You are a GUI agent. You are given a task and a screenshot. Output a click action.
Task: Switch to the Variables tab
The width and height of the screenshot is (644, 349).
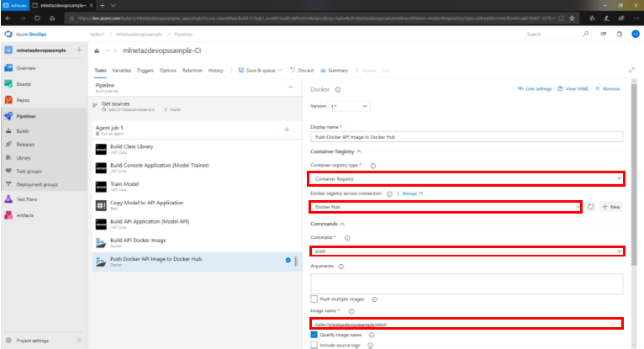pyautogui.click(x=121, y=71)
